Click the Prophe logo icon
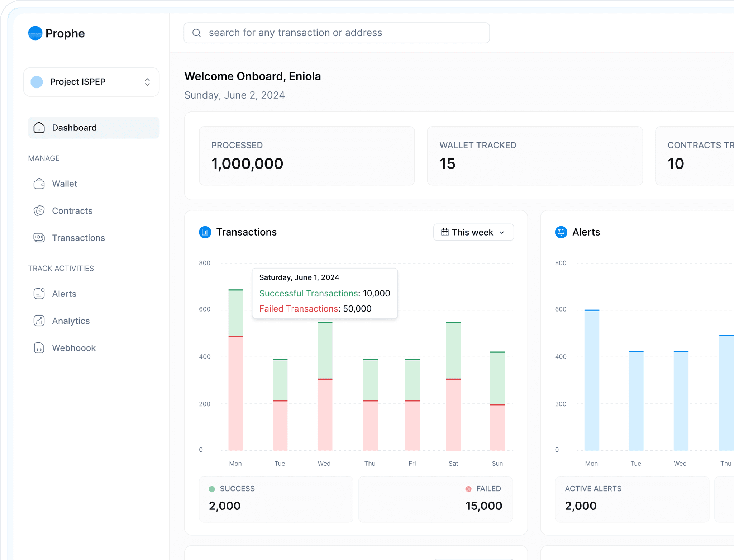 35,33
